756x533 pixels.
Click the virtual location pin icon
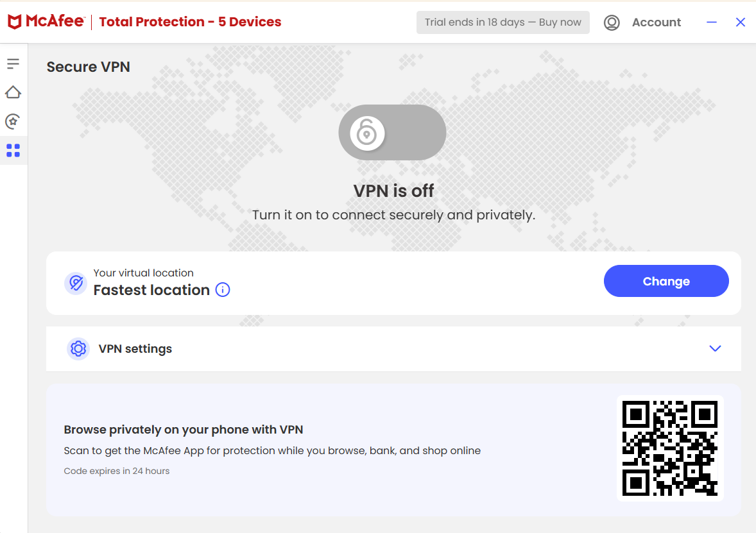76,283
